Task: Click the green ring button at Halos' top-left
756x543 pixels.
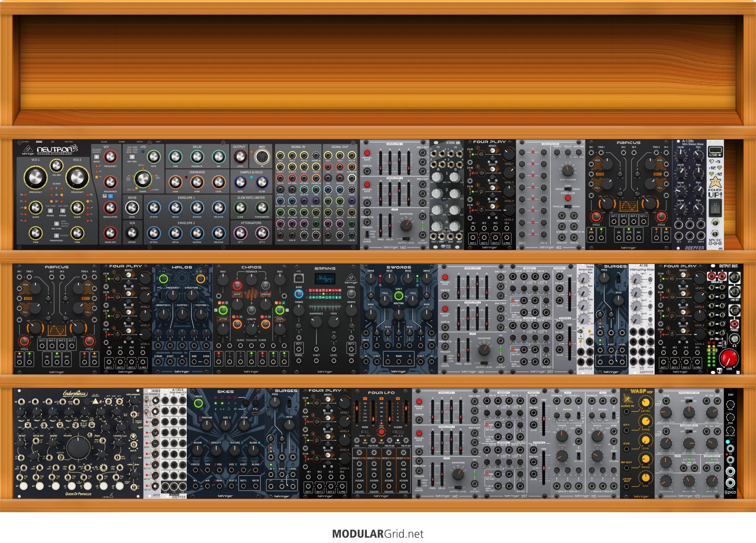Action: tap(163, 278)
